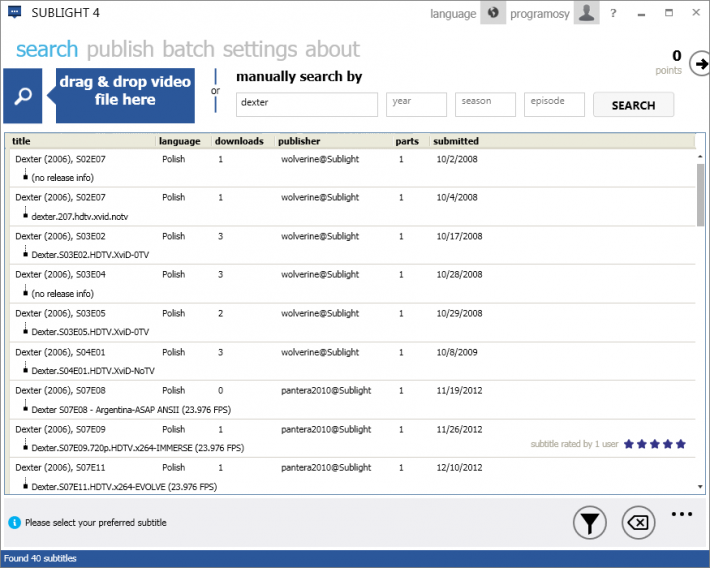Select release Dexter S07E08 - Argentina-ASAP ANSII
Image resolution: width=710 pixels, height=568 pixels.
click(131, 409)
